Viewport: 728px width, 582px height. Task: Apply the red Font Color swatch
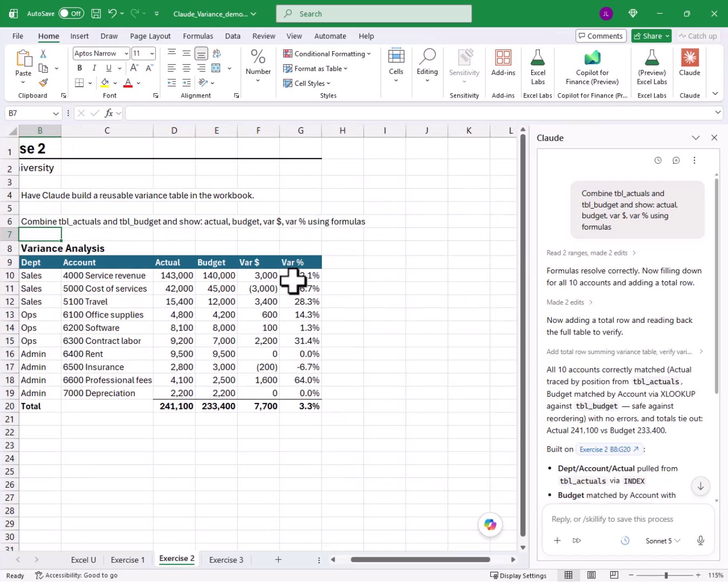(x=128, y=82)
